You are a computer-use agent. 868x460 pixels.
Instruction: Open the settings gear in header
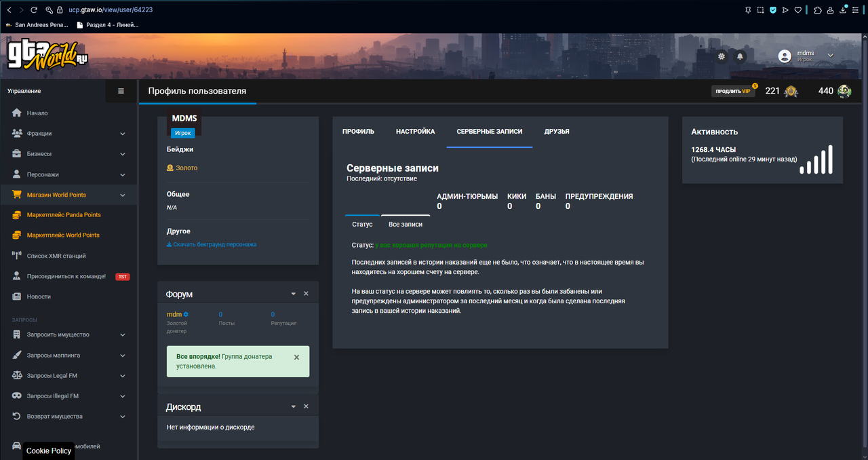point(722,56)
